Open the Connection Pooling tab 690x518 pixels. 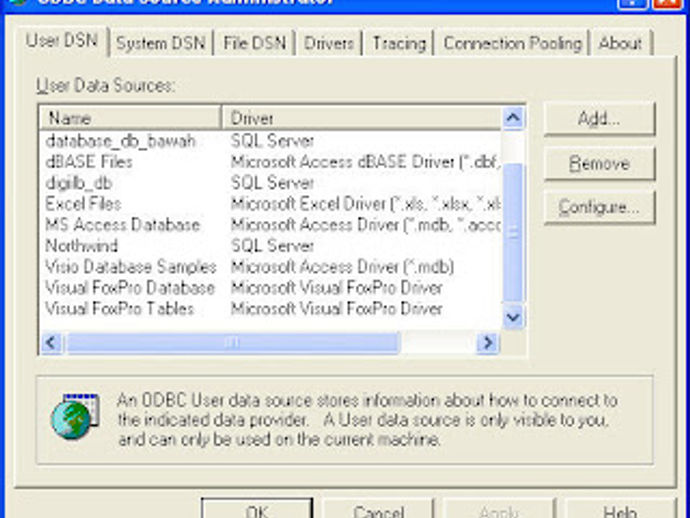(512, 43)
